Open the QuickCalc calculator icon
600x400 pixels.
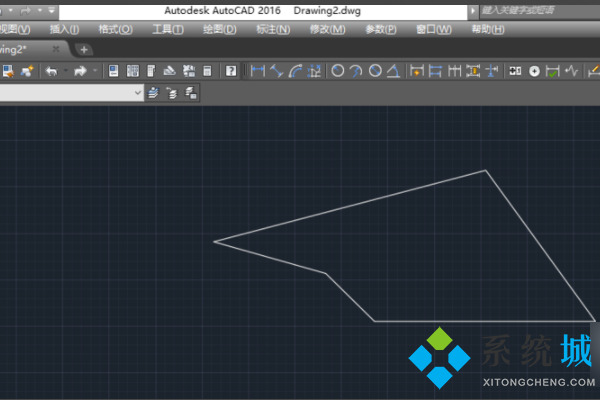point(207,71)
